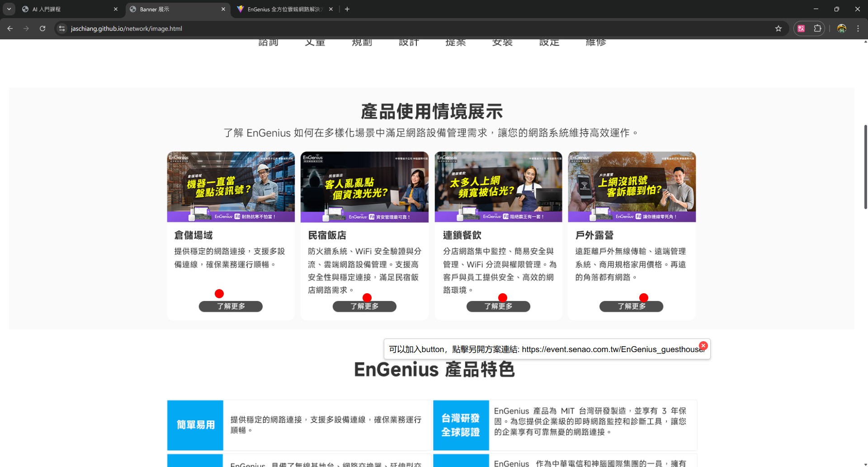
Task: Click the 倉儲場域 card title
Action: click(193, 235)
